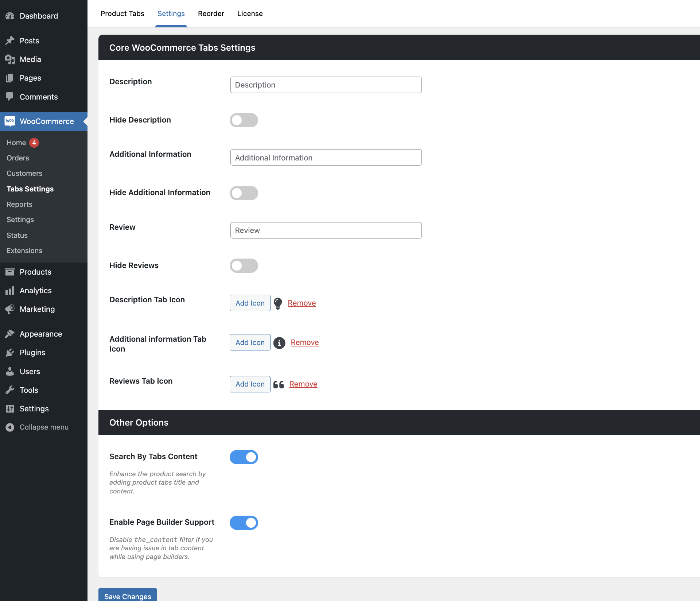Screen dimensions: 700x601
Task: Click the Appearance paintbrush icon
Action: tap(10, 334)
